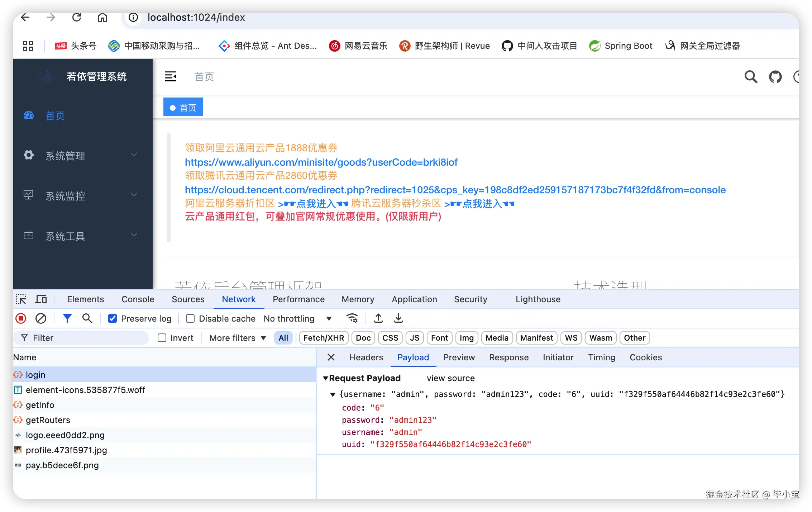The height and width of the screenshot is (512, 812).
Task: Click the export HAR download icon
Action: pyautogui.click(x=398, y=318)
